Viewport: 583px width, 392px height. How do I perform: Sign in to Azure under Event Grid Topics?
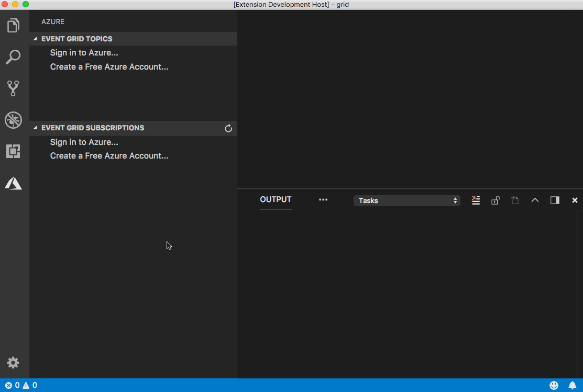[x=84, y=53]
